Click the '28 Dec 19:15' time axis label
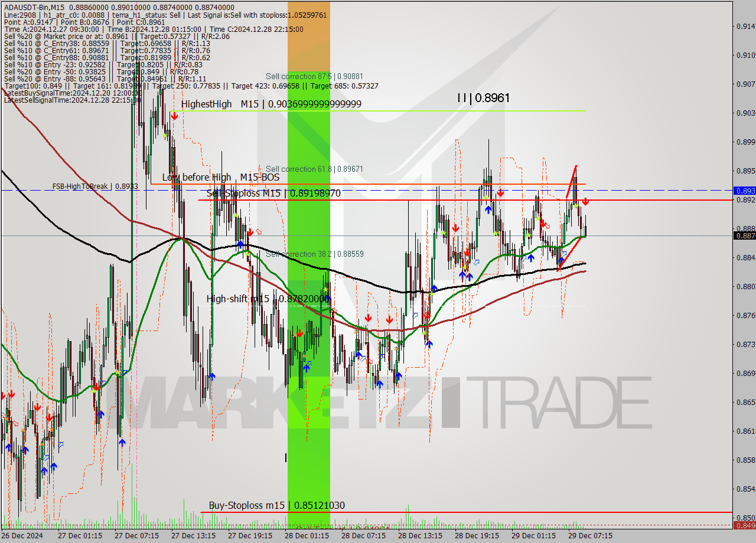 (x=477, y=536)
